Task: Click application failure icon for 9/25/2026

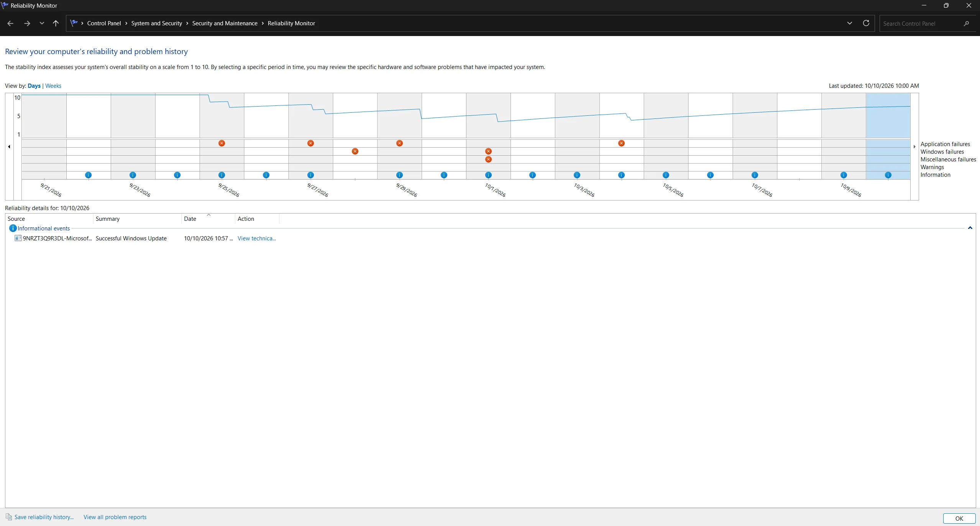Action: pyautogui.click(x=222, y=143)
